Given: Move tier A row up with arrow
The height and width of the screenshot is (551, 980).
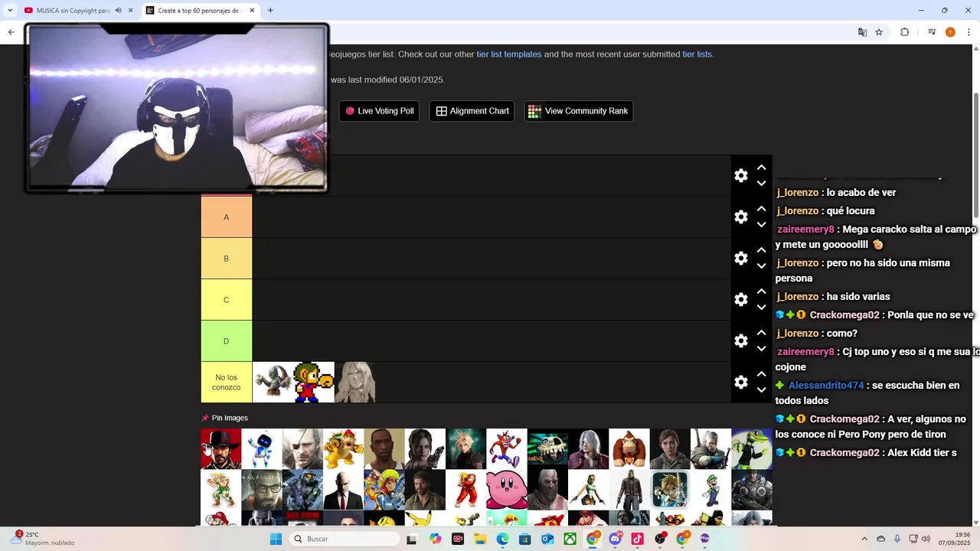Looking at the screenshot, I should click(x=761, y=209).
